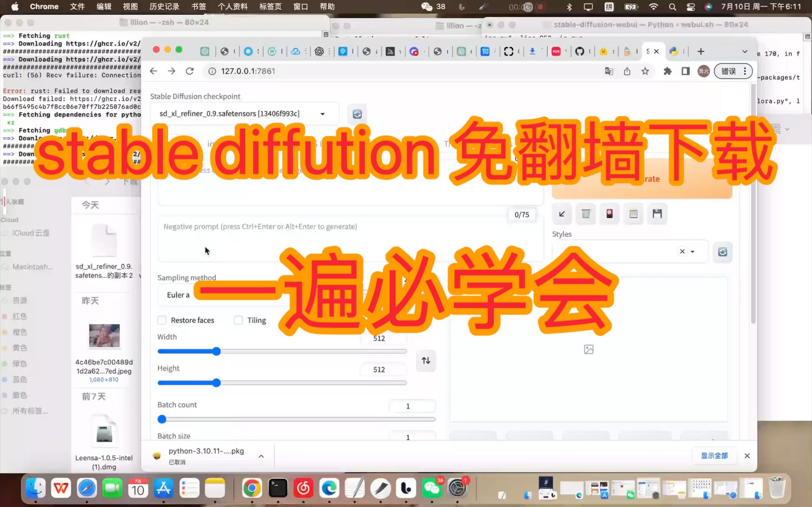Click the Width value field 512

[383, 338]
